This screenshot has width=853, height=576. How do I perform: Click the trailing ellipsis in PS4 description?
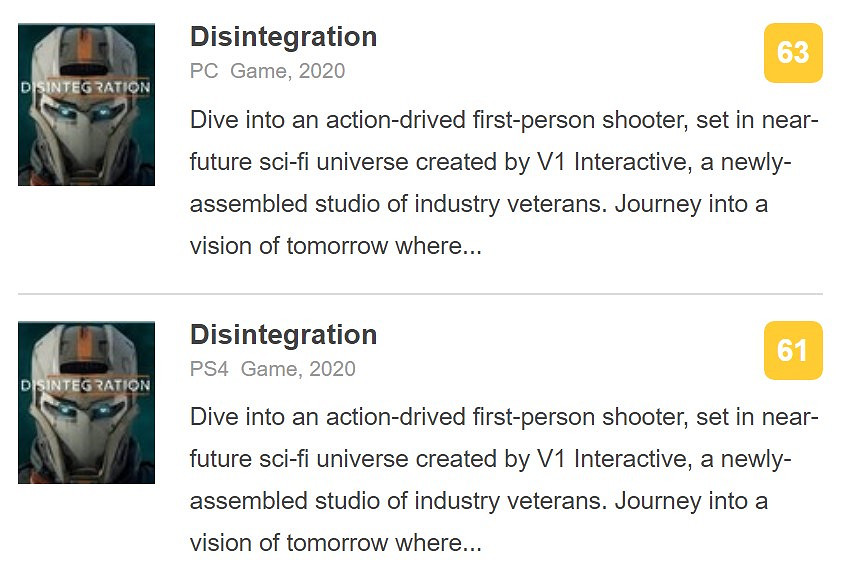coord(471,545)
